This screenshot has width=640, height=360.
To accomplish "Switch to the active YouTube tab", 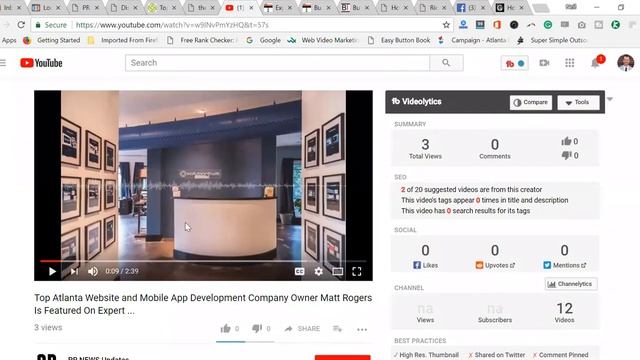I will (x=239, y=8).
